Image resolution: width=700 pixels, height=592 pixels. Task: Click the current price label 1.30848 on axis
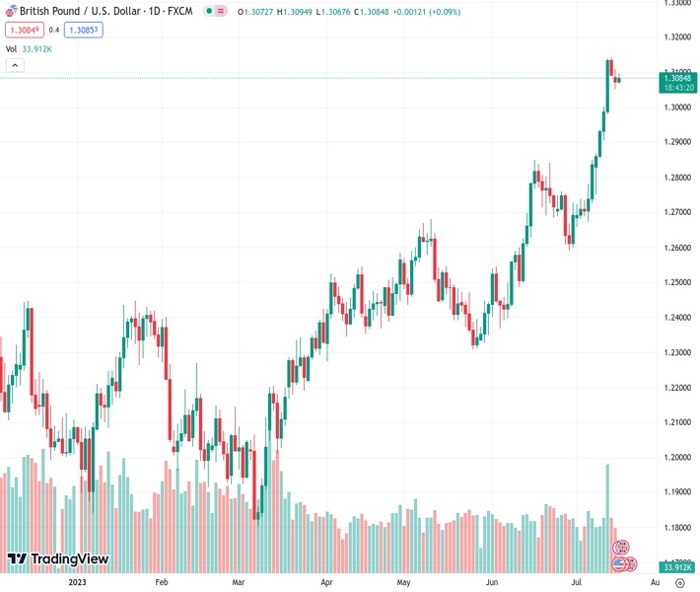(676, 78)
